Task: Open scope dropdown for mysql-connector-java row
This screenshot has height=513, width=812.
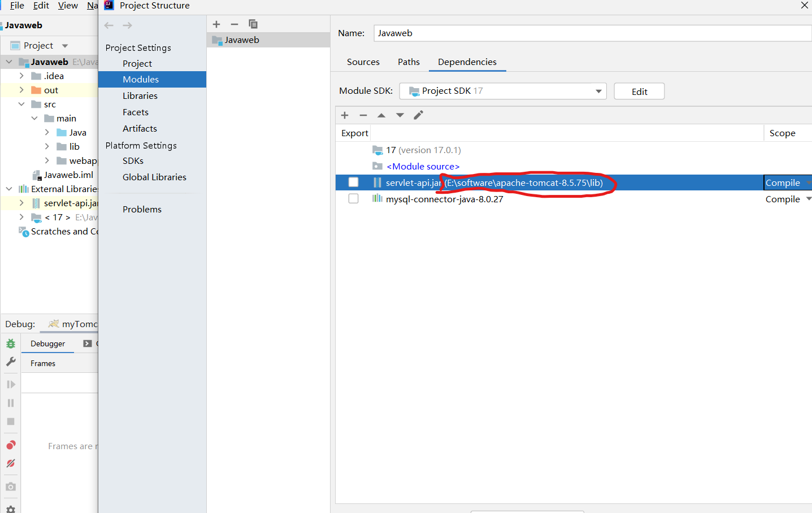Action: coord(809,199)
